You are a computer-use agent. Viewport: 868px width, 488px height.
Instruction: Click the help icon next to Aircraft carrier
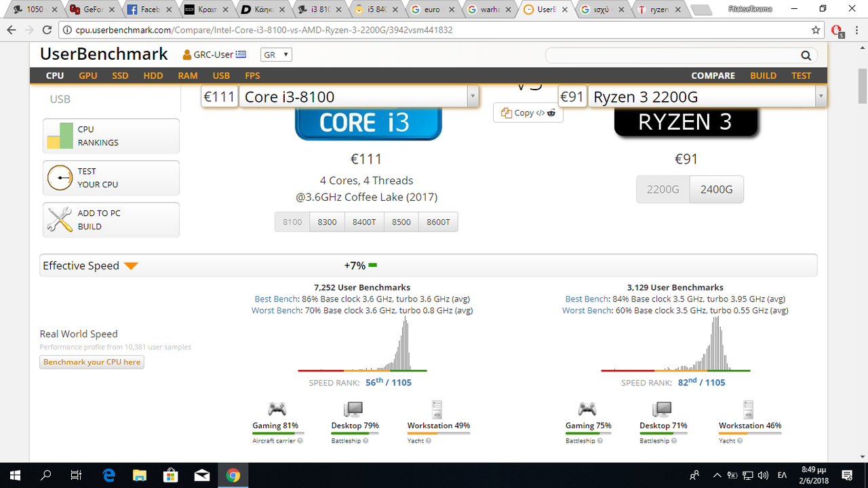(x=300, y=440)
